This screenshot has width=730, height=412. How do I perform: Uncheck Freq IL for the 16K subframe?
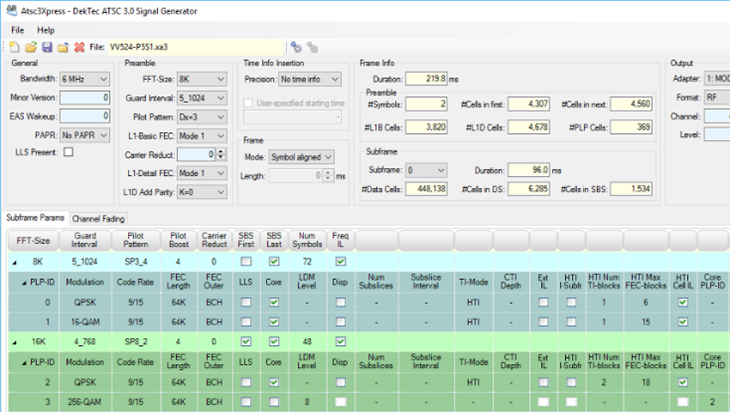[x=340, y=341]
